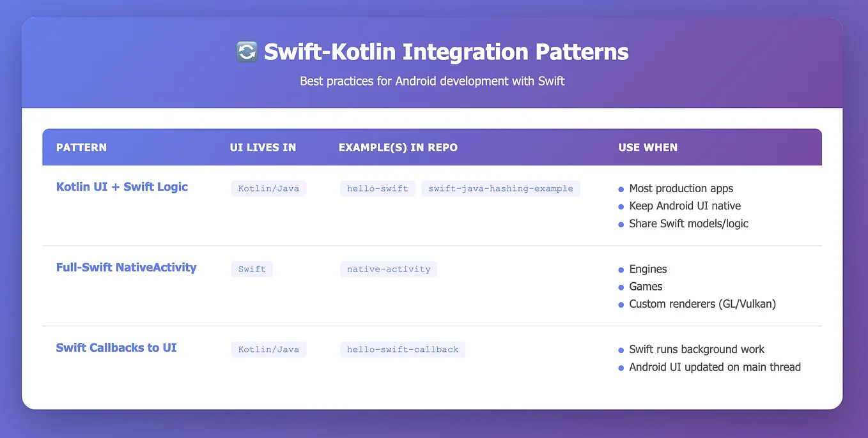
Task: Click the bullet dot before Games
Action: [x=620, y=287]
